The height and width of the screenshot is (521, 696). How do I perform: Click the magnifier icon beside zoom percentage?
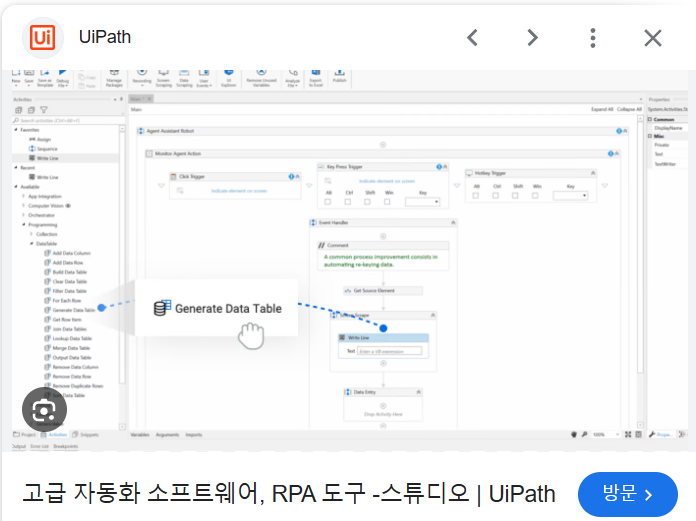(585, 434)
